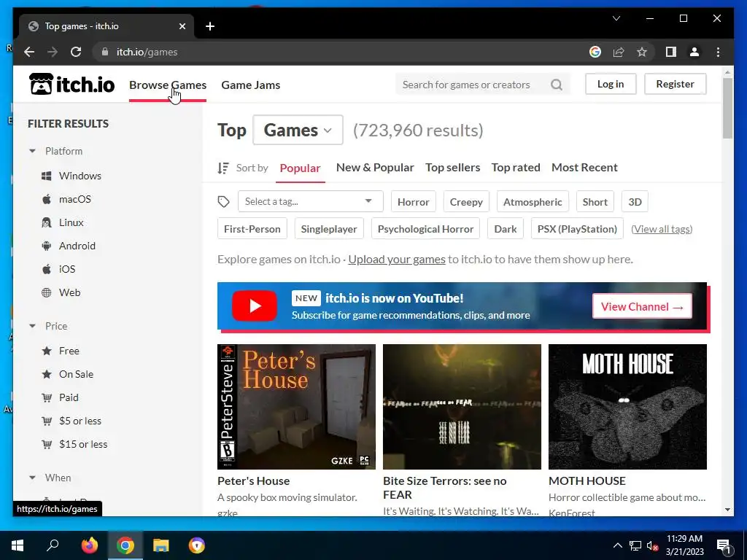
Task: Open the Chrome profile icon
Action: point(694,52)
